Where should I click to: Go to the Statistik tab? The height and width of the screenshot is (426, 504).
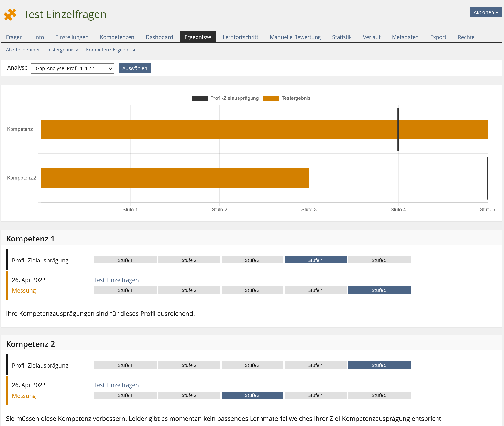click(x=341, y=37)
